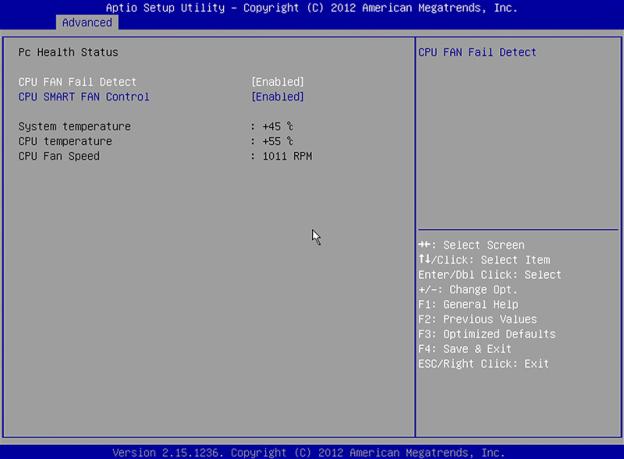
Task: Click the System temperature label
Action: point(74,127)
